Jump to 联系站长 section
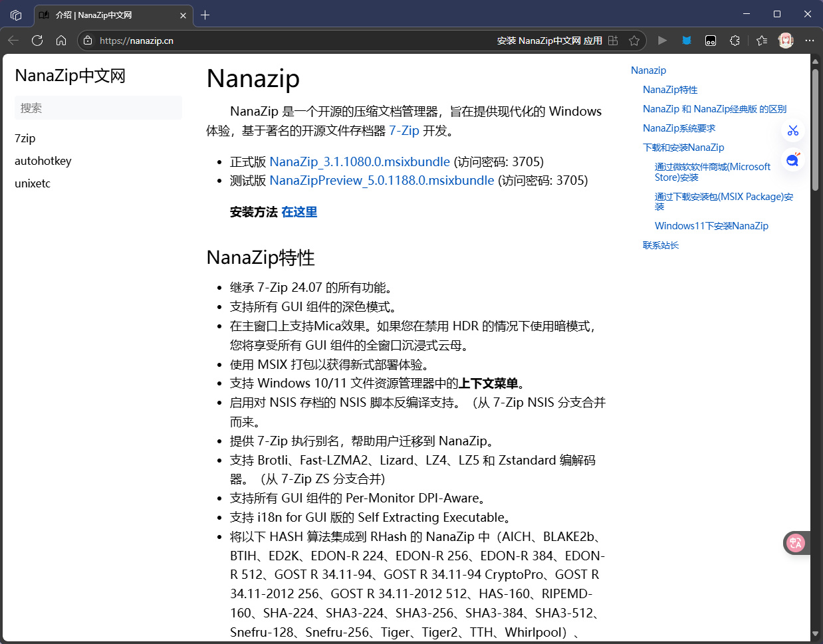This screenshot has width=823, height=644. (x=661, y=245)
